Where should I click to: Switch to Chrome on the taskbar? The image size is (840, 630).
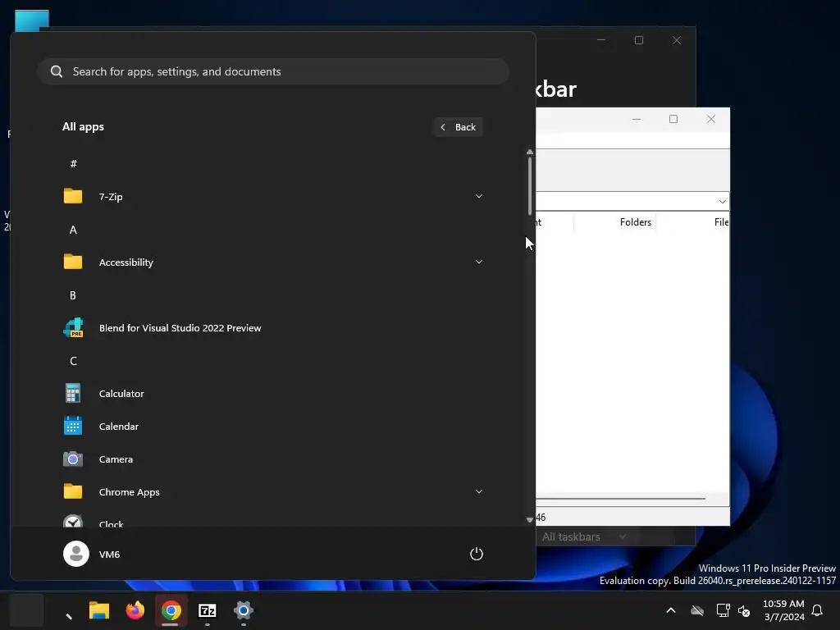[x=171, y=610]
